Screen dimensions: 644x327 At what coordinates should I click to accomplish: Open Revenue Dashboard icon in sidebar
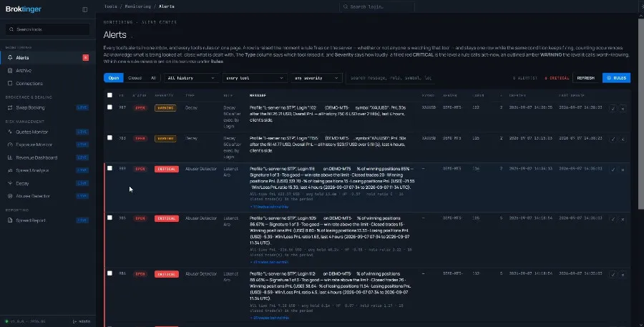[x=10, y=157]
